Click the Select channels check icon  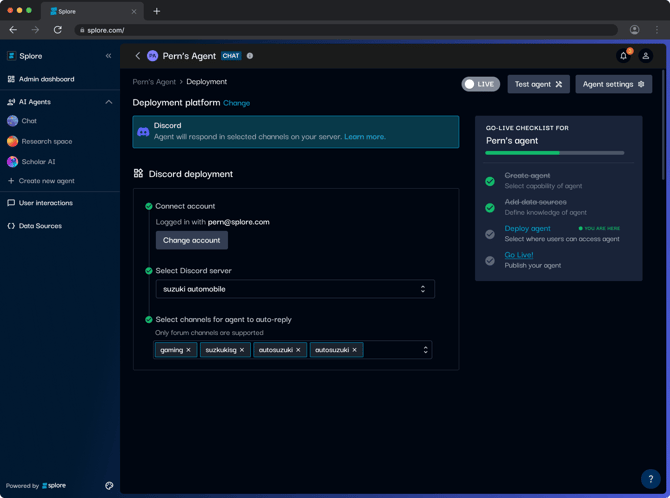point(149,319)
